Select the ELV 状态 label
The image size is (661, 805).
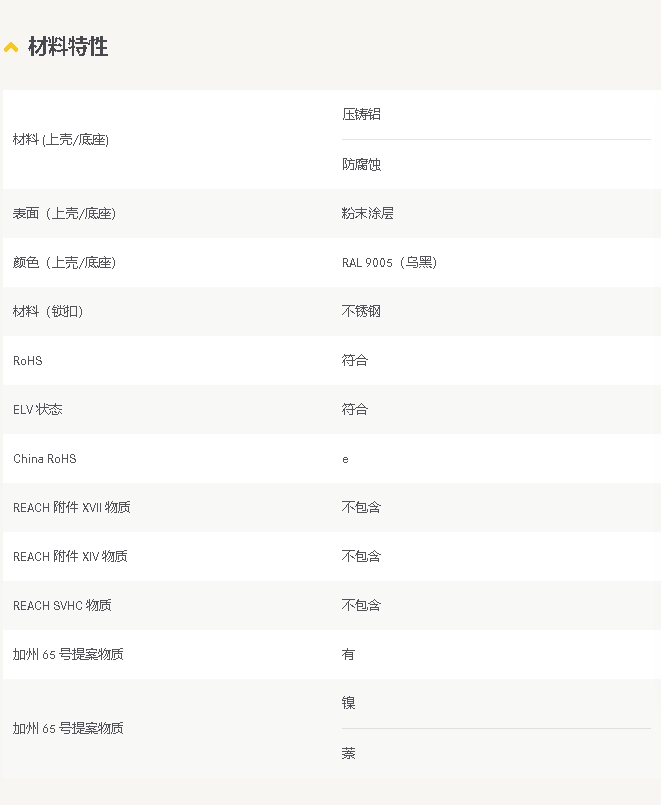point(37,410)
